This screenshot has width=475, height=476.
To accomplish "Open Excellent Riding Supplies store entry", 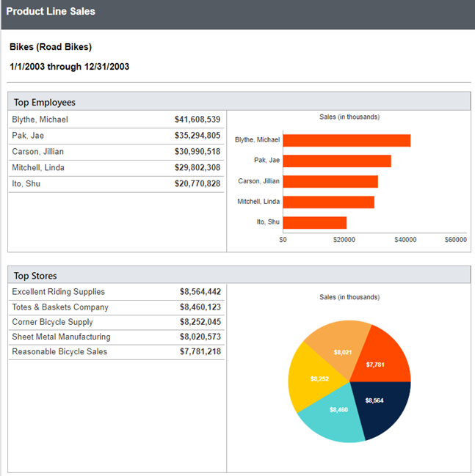I will pos(58,292).
